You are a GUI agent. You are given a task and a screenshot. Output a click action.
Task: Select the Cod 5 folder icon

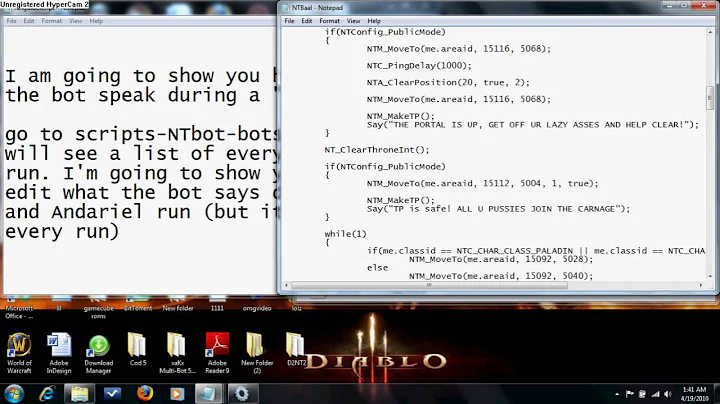[137, 350]
